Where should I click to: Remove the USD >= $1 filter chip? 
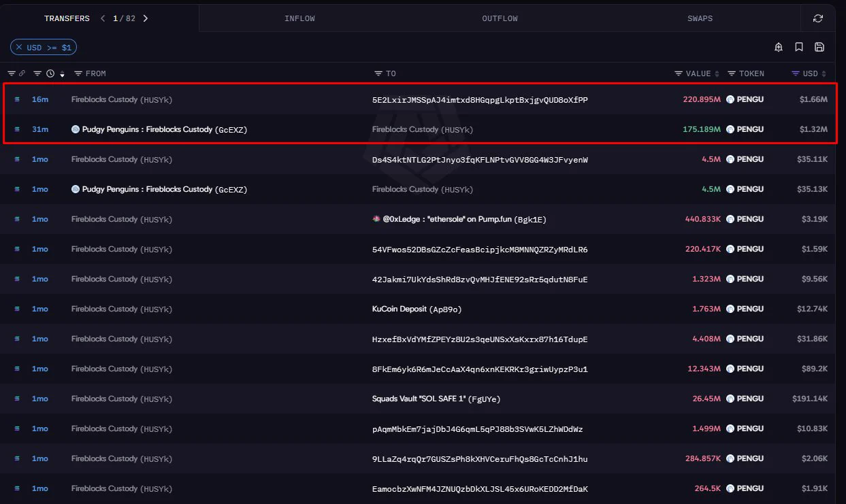19,48
